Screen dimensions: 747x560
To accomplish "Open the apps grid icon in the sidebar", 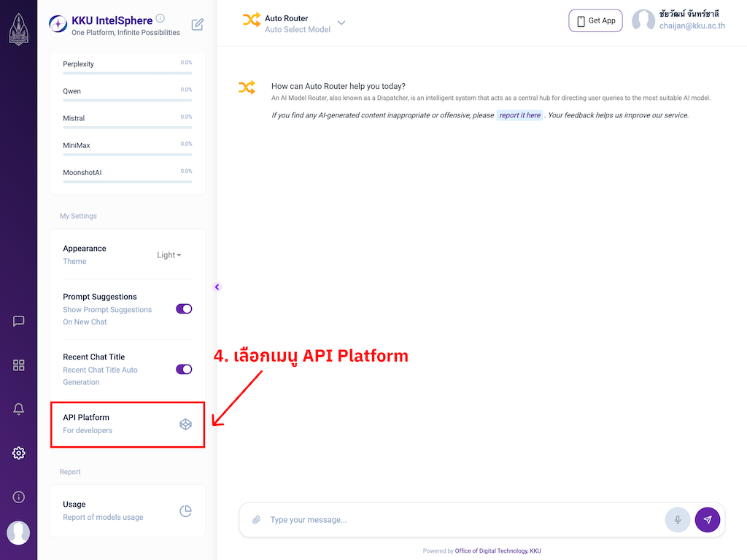I will pyautogui.click(x=18, y=365).
